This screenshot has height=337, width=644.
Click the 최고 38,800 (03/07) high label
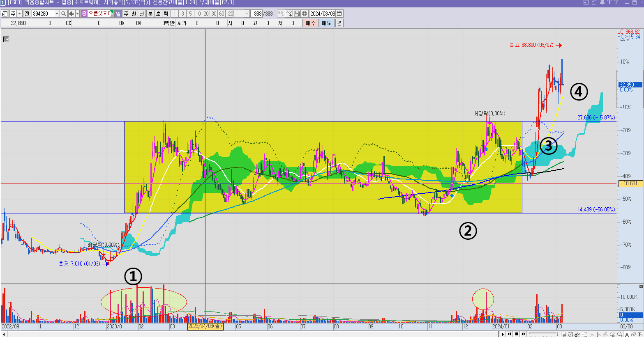531,45
